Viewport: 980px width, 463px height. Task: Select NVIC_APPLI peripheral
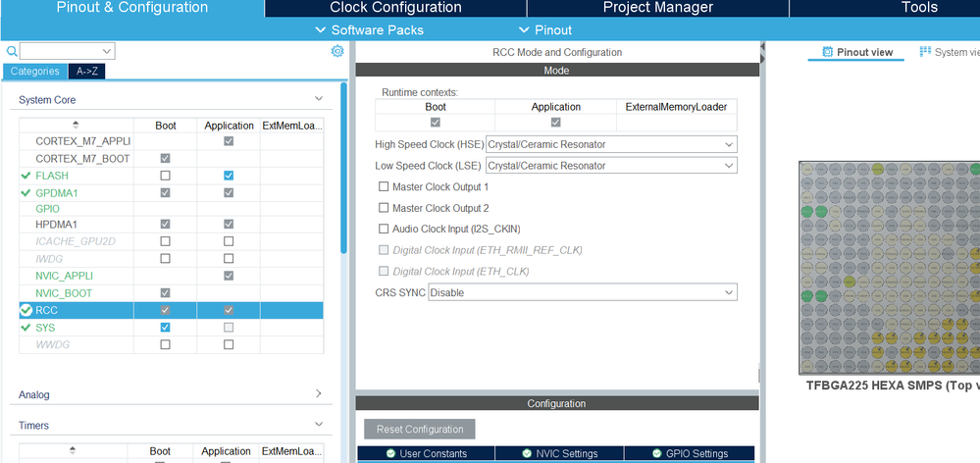(x=65, y=276)
